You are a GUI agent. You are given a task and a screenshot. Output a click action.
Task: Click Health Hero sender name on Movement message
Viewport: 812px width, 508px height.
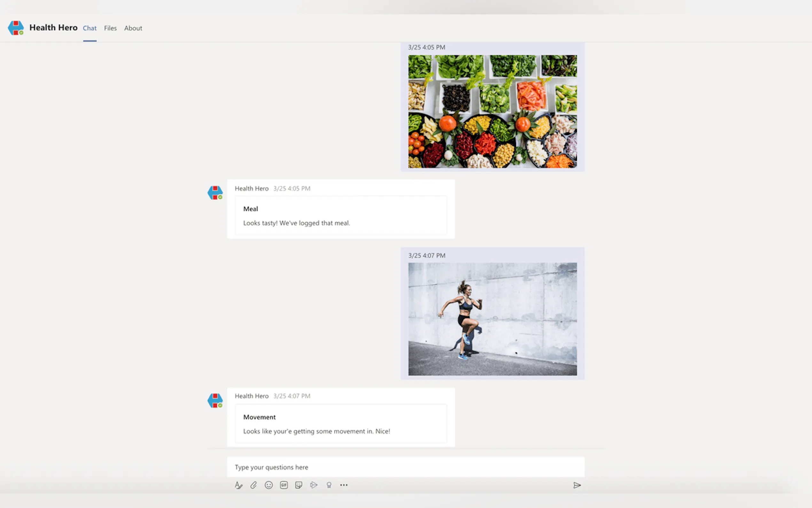(251, 396)
